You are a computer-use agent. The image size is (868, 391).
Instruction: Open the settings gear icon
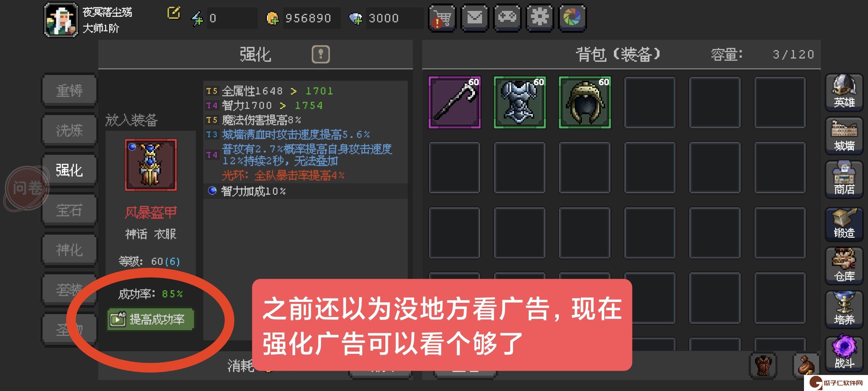pos(540,18)
